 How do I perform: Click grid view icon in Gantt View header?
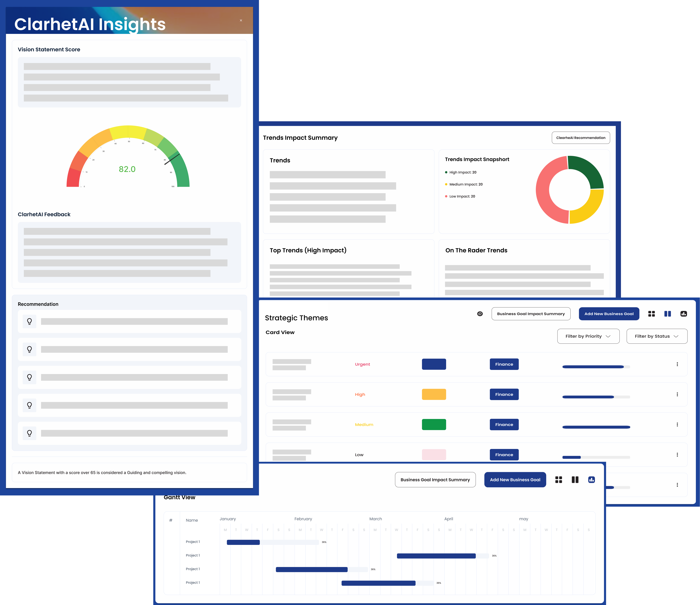pyautogui.click(x=559, y=479)
